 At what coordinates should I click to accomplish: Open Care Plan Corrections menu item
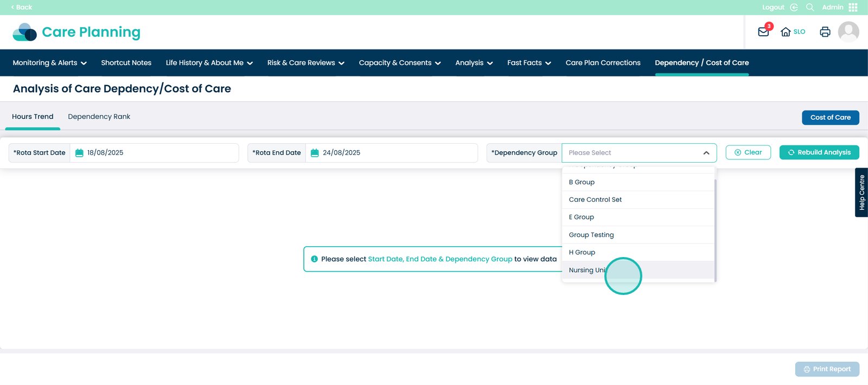(x=603, y=63)
